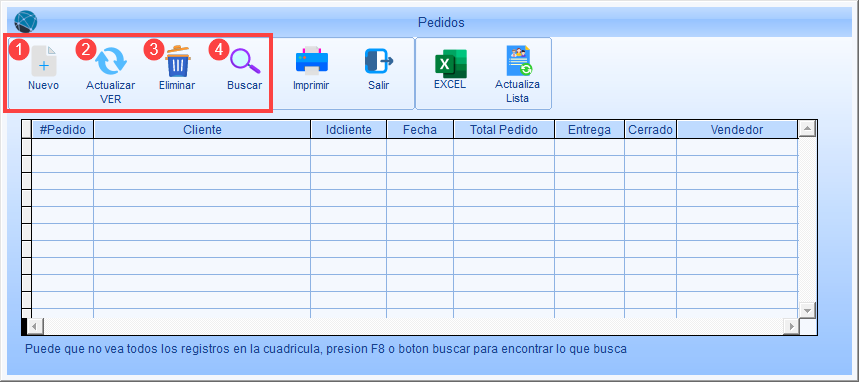
Task: Click the grid's scroll down arrow
Action: point(808,310)
